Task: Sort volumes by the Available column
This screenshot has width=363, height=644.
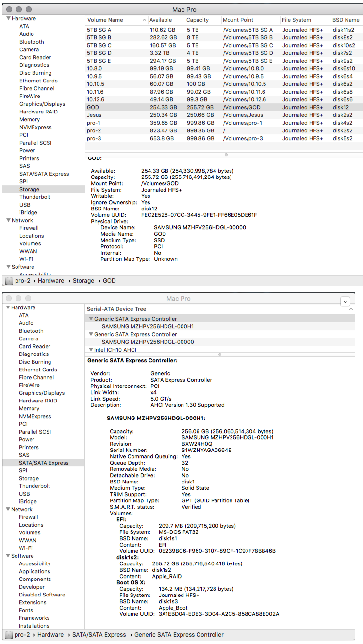Action: coord(161,20)
